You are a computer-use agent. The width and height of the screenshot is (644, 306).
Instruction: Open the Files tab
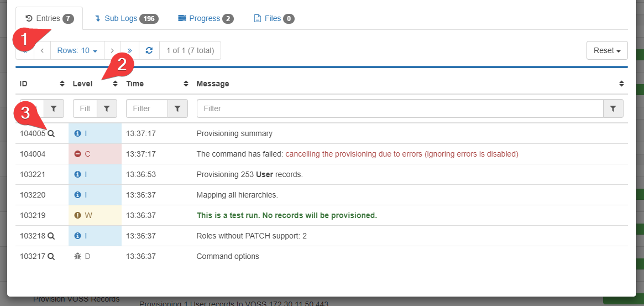pos(274,18)
